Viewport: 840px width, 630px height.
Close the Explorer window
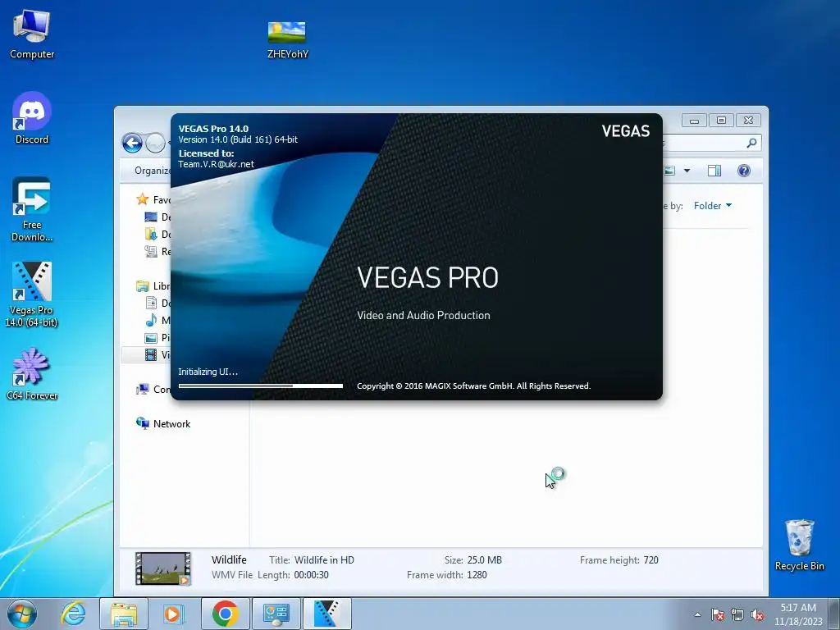(x=748, y=121)
